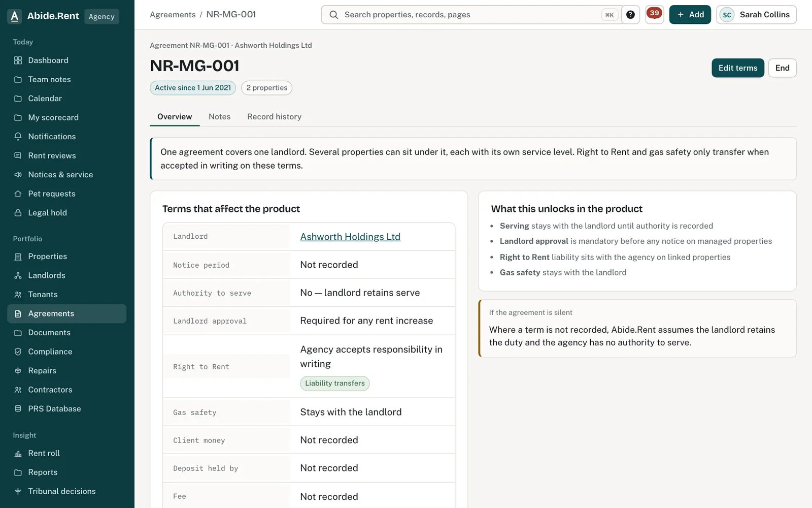The image size is (812, 508).
Task: Click the Agency label next to logo
Action: tap(101, 16)
